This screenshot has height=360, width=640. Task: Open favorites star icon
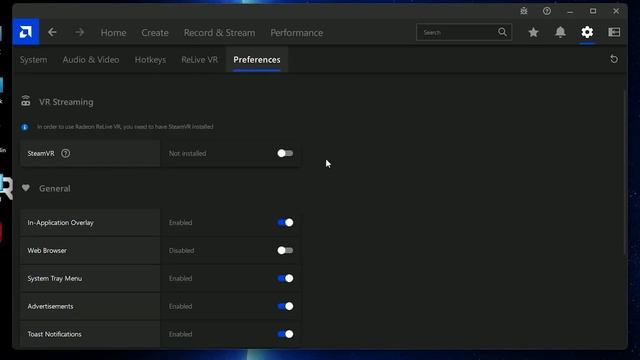click(533, 32)
